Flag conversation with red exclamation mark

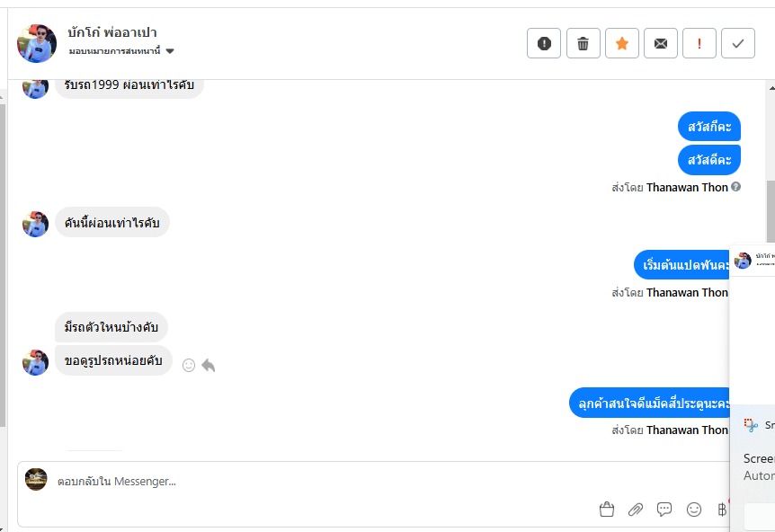699,43
